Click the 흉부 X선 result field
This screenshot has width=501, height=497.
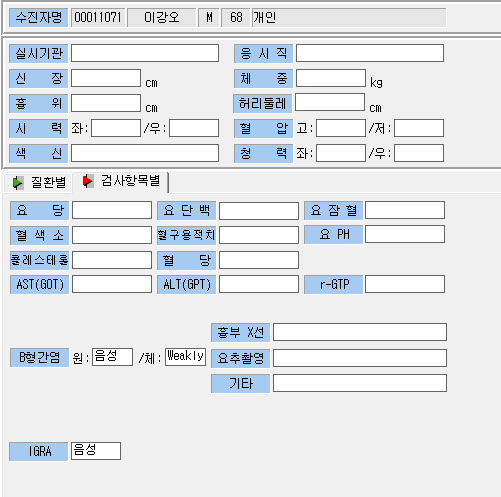[x=360, y=332]
